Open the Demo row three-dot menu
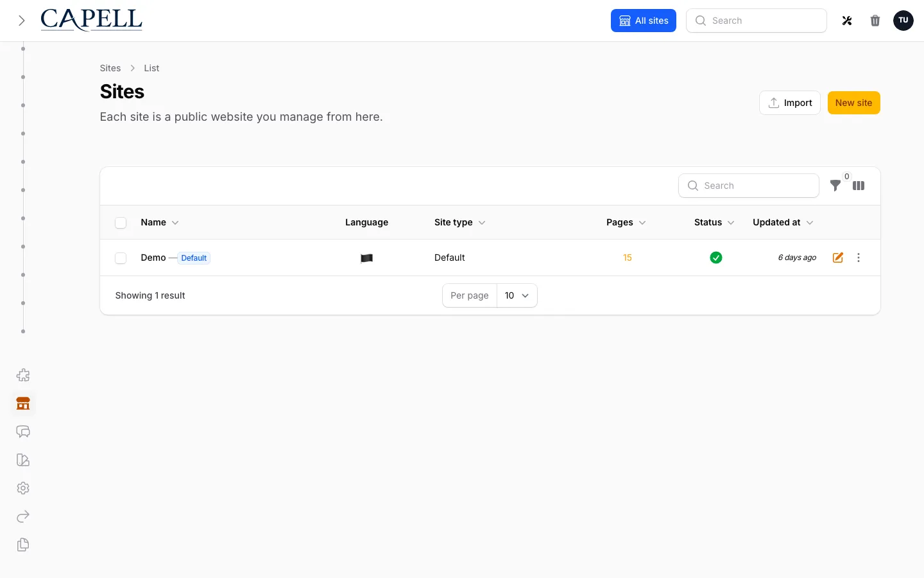This screenshot has width=924, height=578. [x=859, y=258]
